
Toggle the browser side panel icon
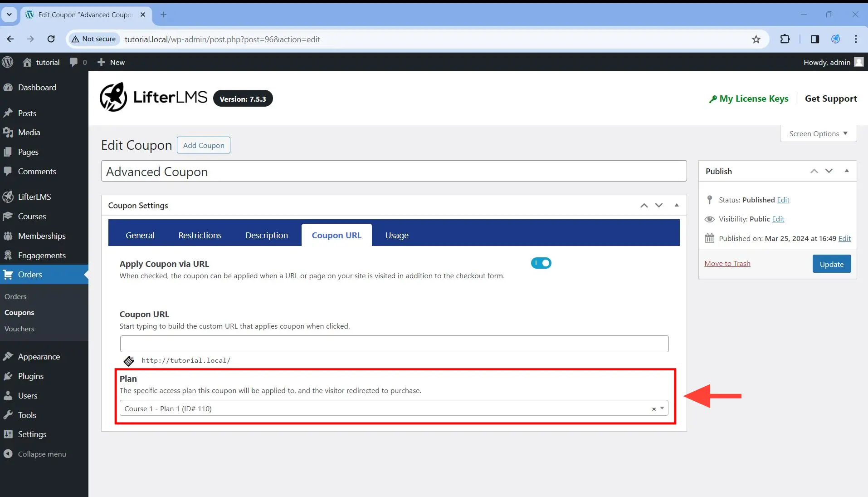point(815,39)
